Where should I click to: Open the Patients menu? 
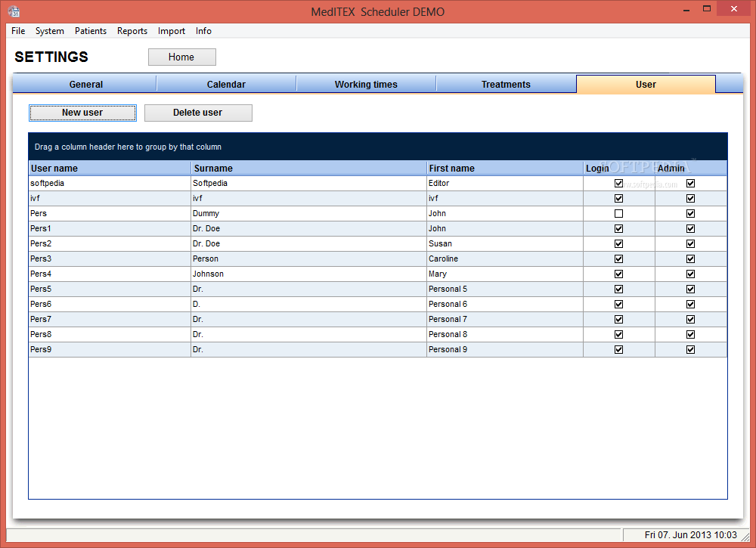91,31
